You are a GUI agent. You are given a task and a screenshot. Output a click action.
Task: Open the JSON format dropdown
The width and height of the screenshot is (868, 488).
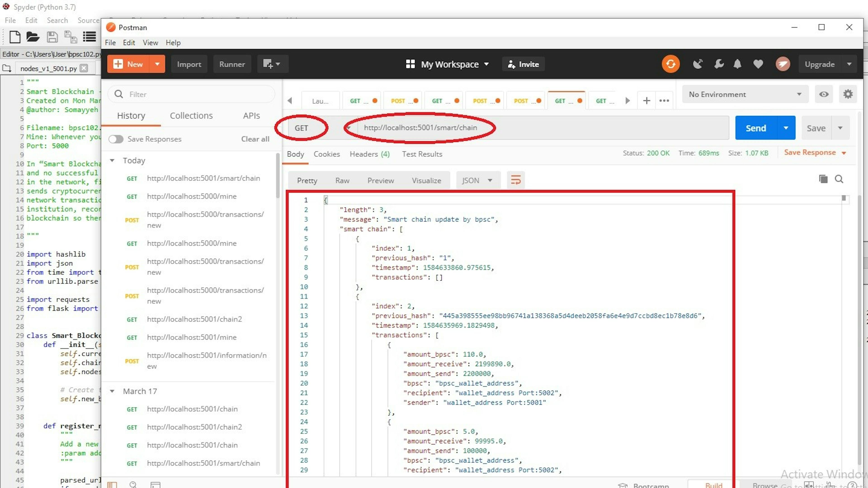click(478, 180)
